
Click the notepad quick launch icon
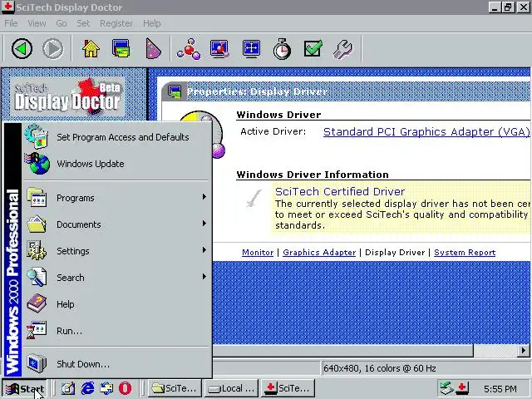(x=68, y=388)
